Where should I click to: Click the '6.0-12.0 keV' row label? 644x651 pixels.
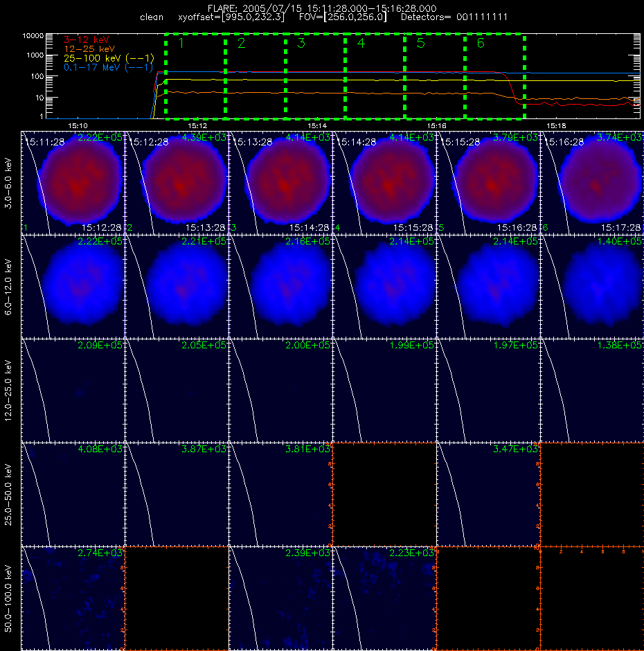tap(8, 287)
